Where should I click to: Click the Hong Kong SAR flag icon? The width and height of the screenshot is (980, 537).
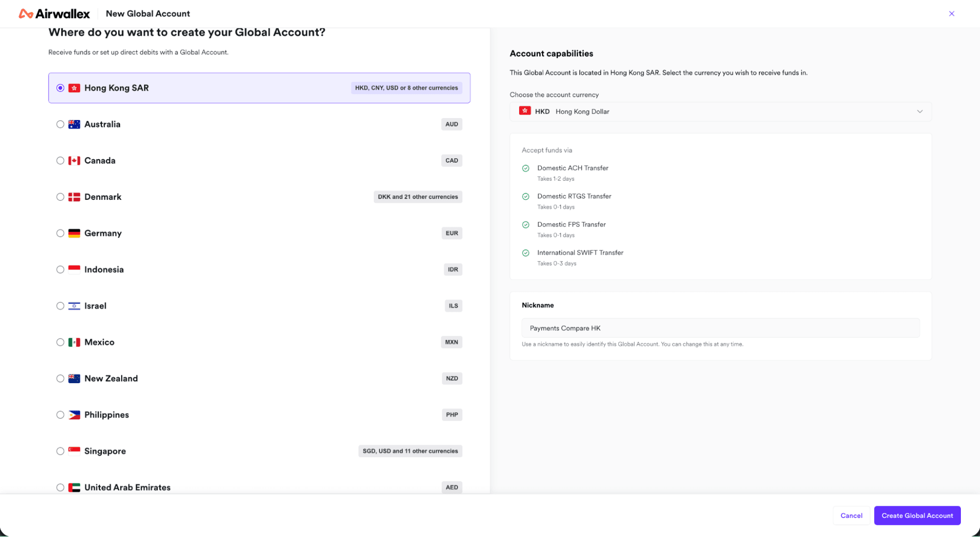(x=74, y=88)
